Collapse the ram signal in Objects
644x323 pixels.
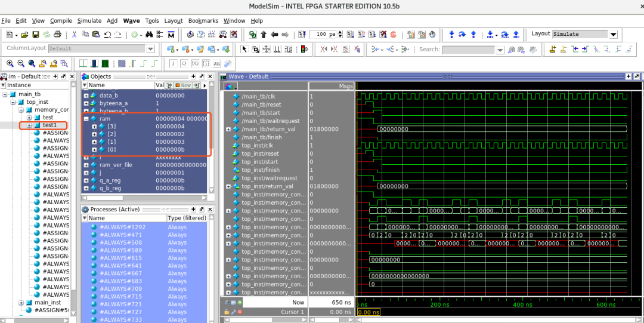pos(86,119)
